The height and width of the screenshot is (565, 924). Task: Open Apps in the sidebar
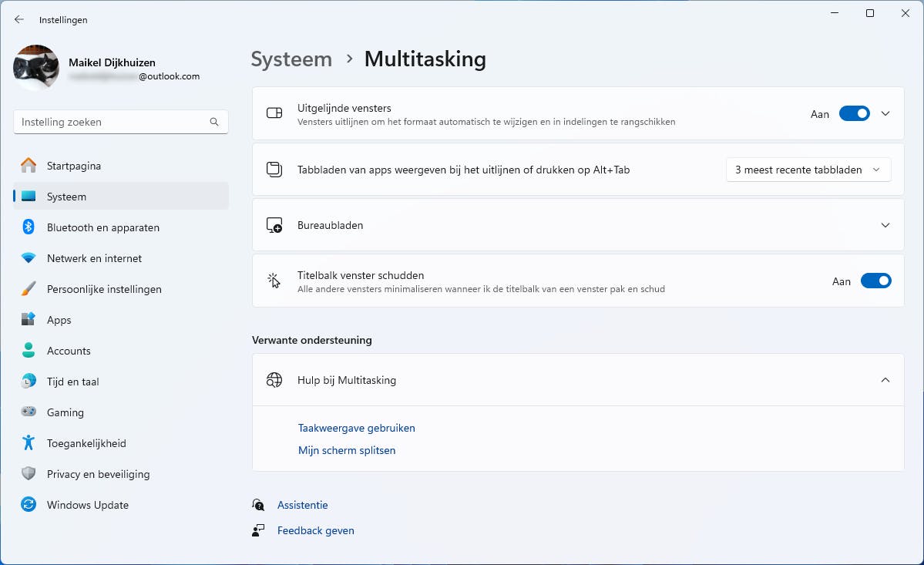coord(59,320)
